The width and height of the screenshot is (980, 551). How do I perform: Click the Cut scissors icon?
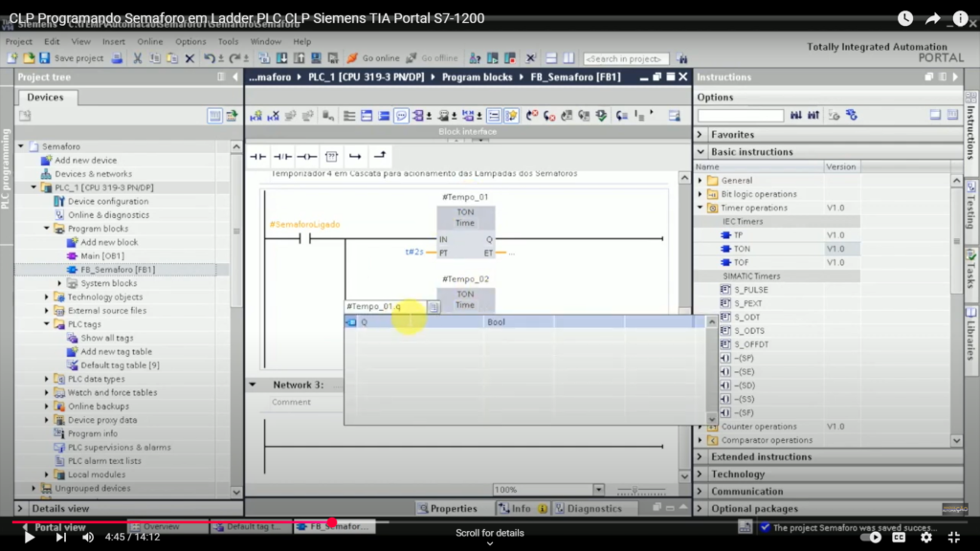point(138,58)
